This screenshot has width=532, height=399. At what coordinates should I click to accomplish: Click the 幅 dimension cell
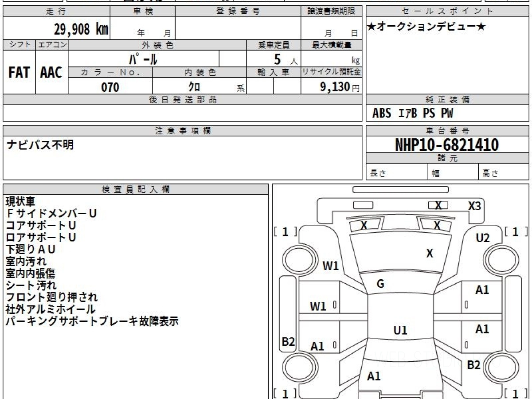click(x=453, y=172)
